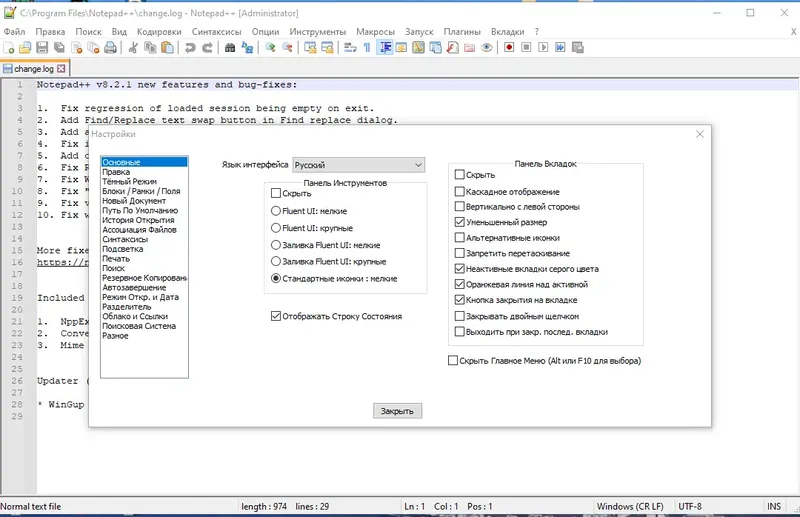Screen dimensions: 800x517
Task: Open the Плагины menu
Action: point(462,32)
